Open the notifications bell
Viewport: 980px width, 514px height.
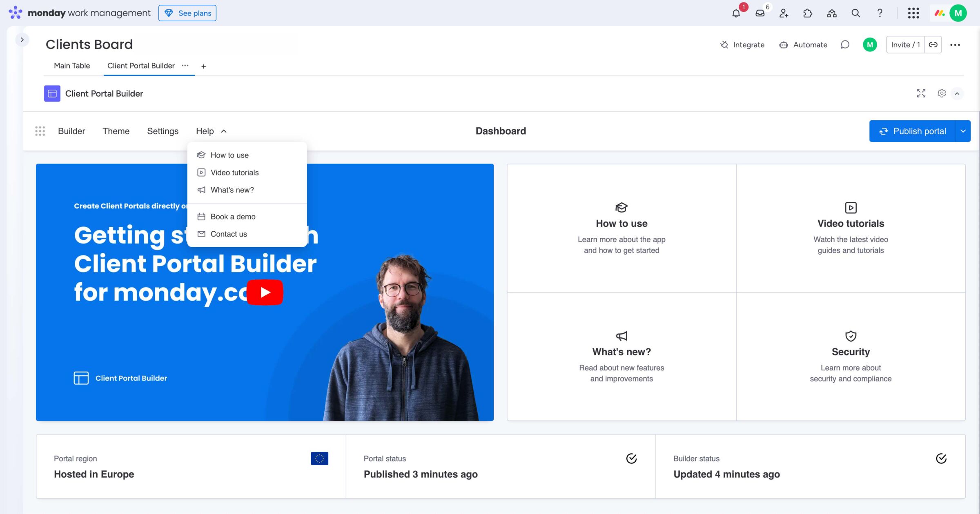coord(736,13)
